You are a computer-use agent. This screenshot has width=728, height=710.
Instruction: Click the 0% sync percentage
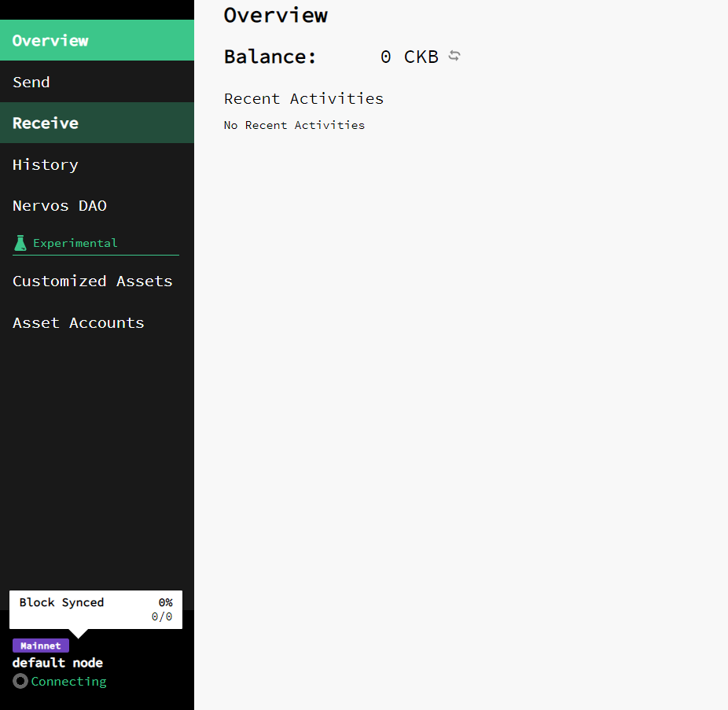(166, 602)
